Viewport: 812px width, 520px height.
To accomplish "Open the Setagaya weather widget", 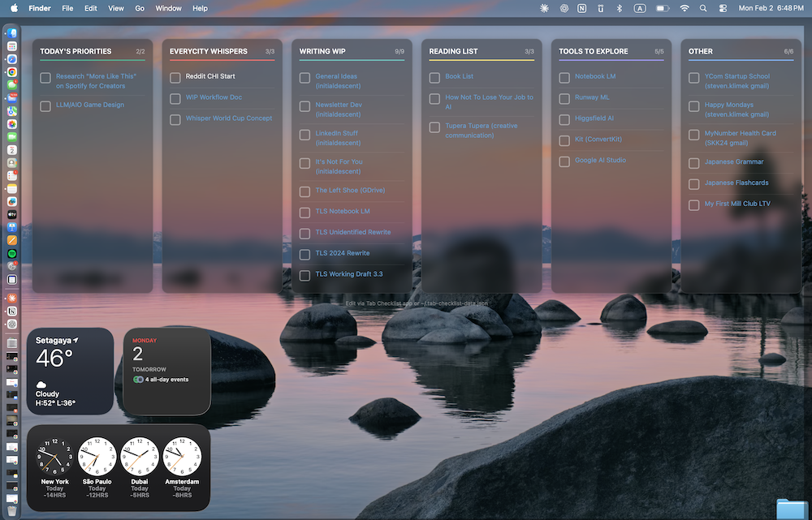I will click(70, 371).
